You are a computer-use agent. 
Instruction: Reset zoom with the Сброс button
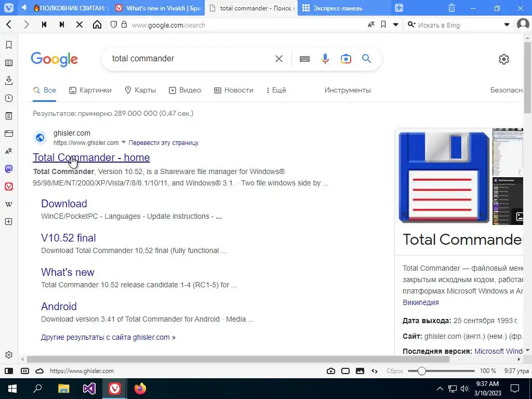pyautogui.click(x=395, y=371)
